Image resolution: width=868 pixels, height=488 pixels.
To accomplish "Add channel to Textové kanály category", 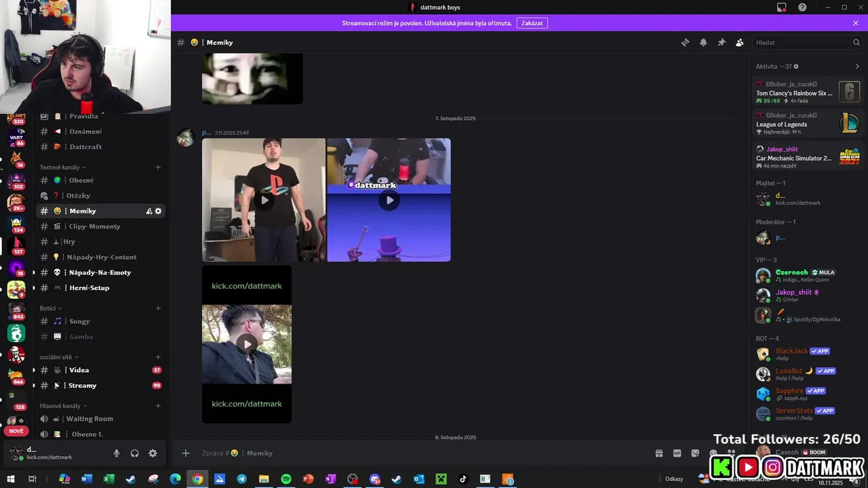I will point(158,167).
